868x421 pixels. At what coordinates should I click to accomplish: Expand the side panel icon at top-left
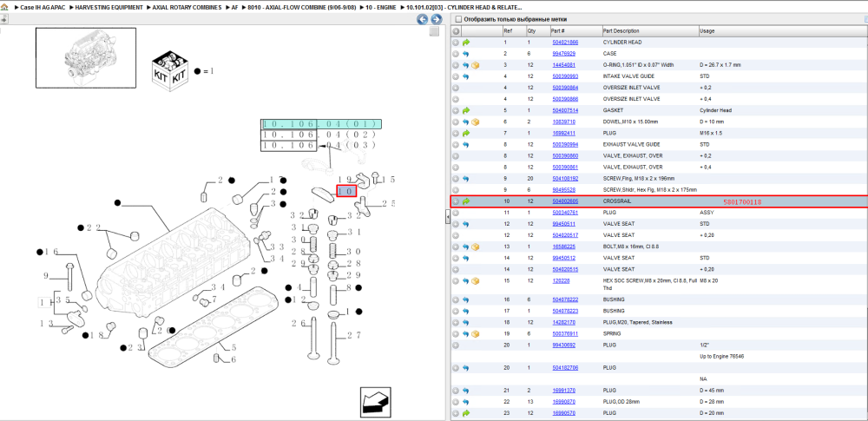pos(3,20)
